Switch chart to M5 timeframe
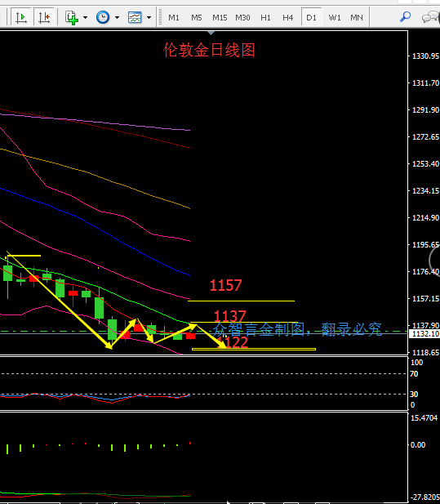440x504 pixels. pos(197,18)
